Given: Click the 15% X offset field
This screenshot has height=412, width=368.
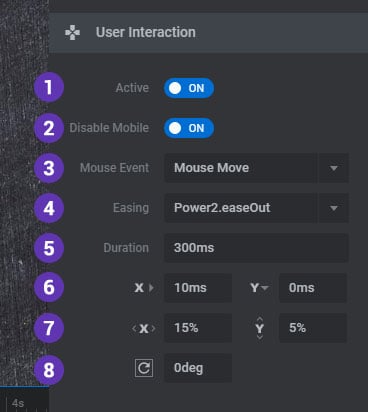Looking at the screenshot, I should coord(198,328).
